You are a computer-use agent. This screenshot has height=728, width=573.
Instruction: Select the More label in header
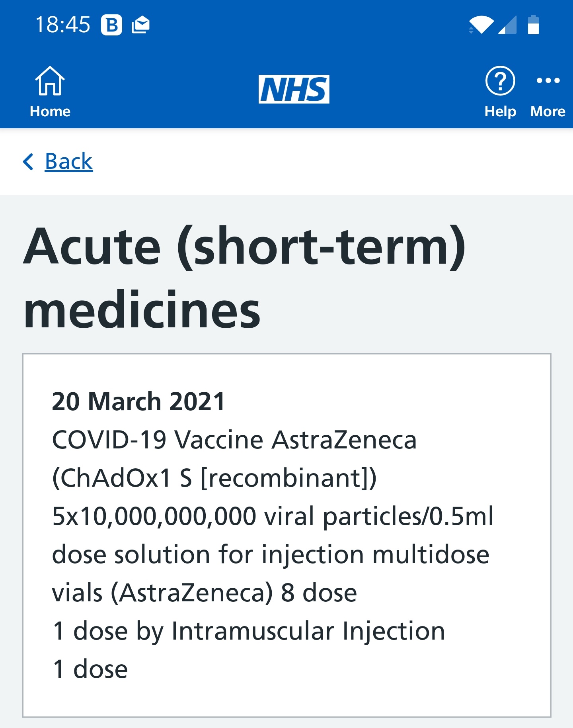(x=548, y=112)
